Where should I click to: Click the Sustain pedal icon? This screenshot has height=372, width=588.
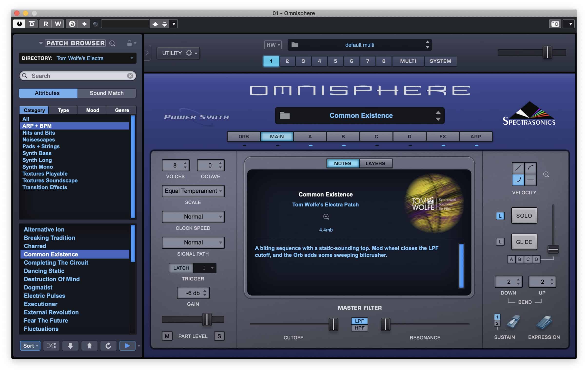pos(513,322)
